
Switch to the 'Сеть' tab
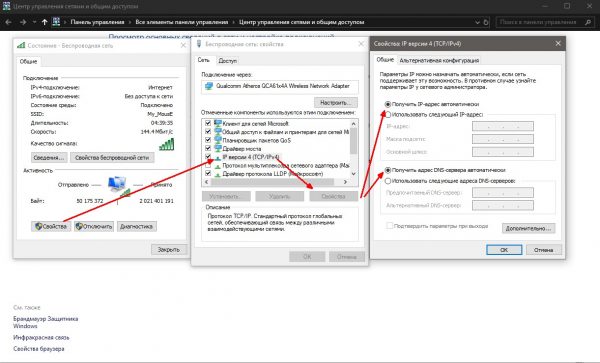[x=204, y=60]
